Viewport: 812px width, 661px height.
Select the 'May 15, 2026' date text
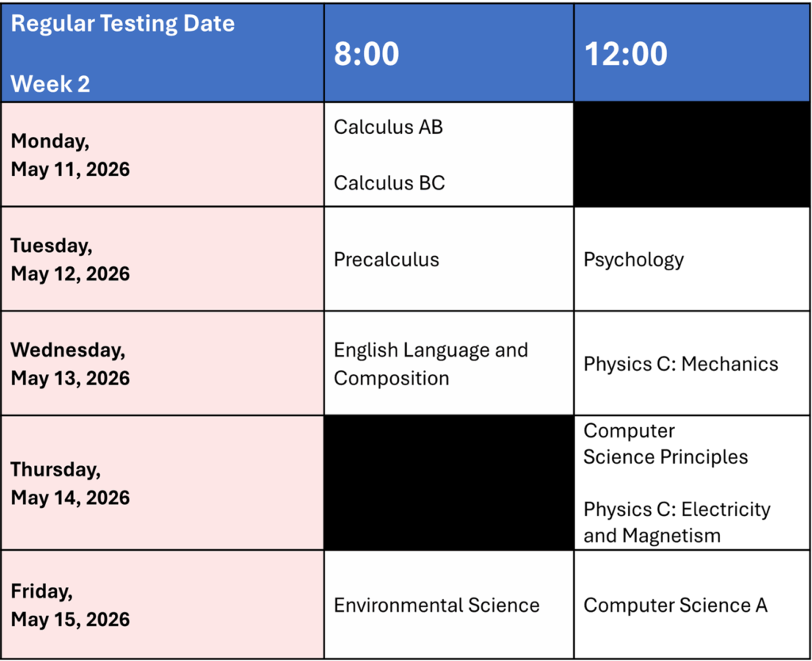71,619
